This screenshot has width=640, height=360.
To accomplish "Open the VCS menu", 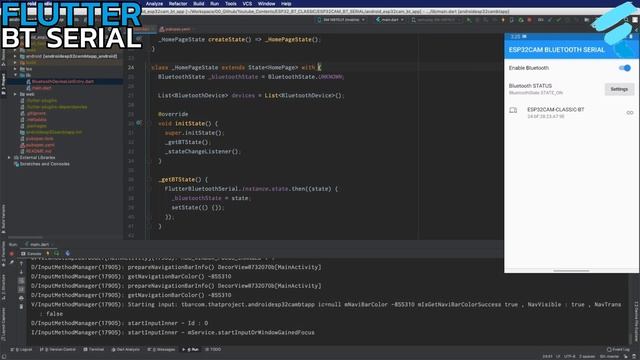I will (247, 4).
